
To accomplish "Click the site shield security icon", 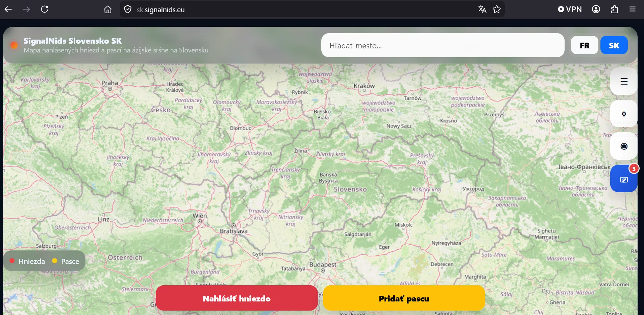I will click(x=128, y=9).
